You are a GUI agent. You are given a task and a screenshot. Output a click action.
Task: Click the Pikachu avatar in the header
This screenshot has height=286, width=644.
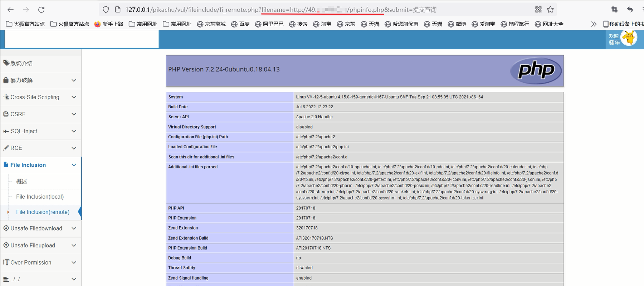629,38
